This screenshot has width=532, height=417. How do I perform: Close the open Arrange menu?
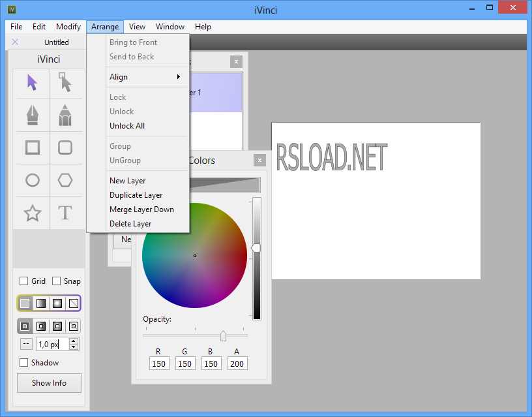pos(105,27)
